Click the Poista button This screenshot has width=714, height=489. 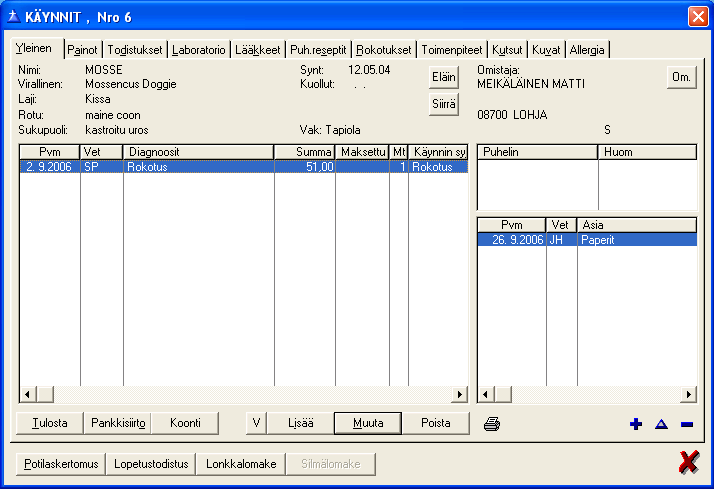(x=435, y=423)
